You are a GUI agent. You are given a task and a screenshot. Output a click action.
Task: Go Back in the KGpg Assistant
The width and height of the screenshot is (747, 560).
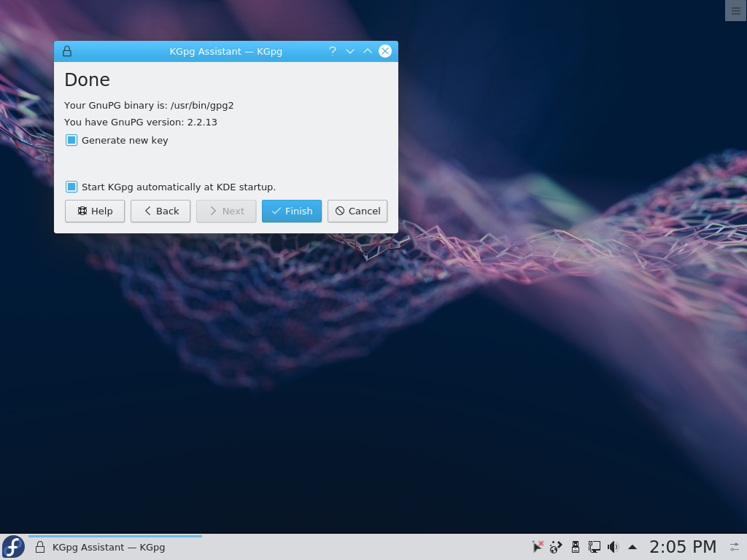tap(160, 211)
